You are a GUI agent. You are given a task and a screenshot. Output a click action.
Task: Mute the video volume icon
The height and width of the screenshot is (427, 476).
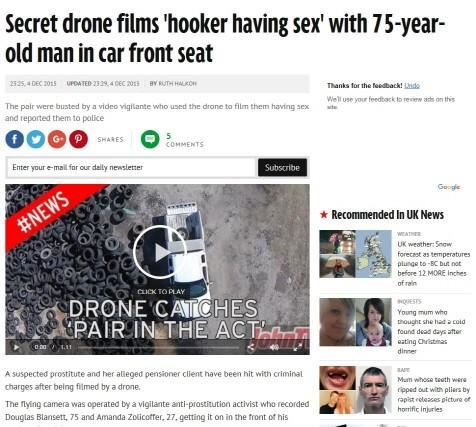click(274, 347)
